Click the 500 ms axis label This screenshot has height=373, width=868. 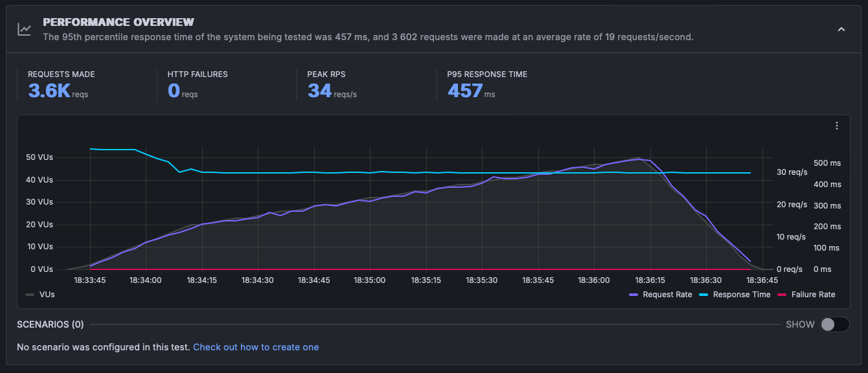pos(826,163)
